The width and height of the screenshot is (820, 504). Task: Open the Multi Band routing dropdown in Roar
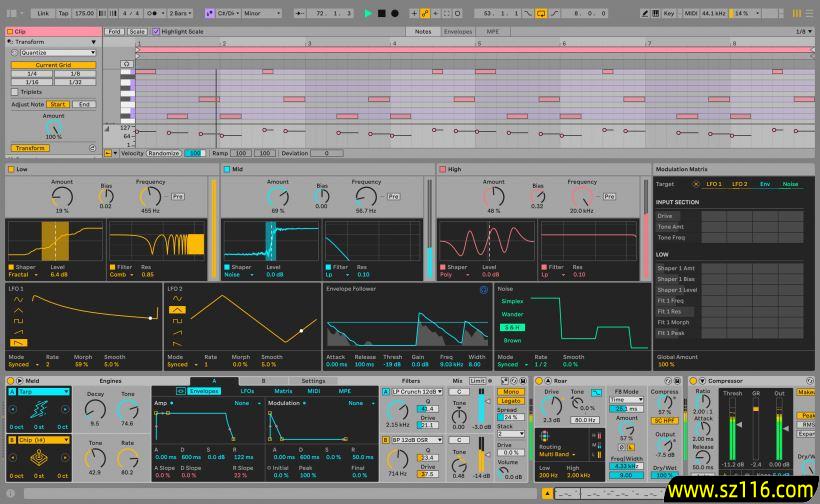557,453
